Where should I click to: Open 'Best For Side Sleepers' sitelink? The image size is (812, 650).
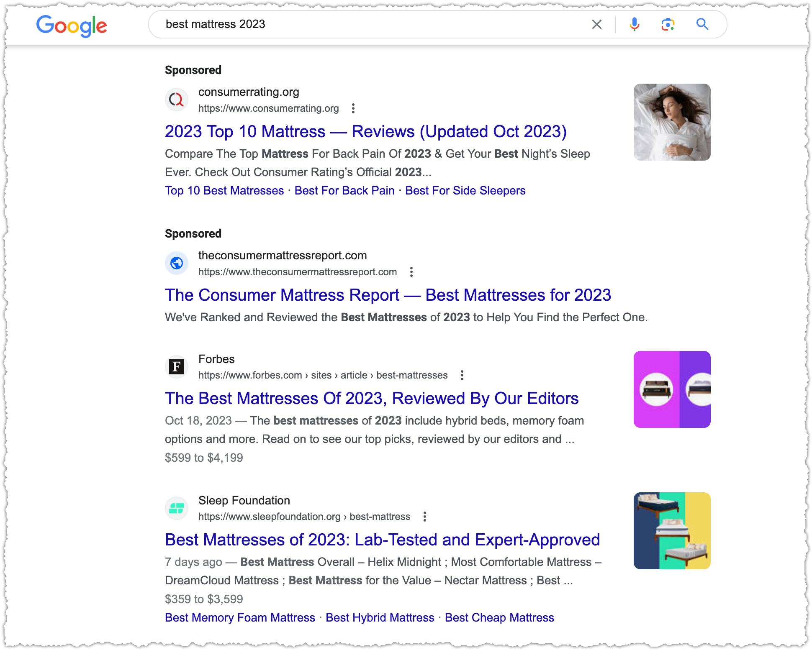coord(465,190)
